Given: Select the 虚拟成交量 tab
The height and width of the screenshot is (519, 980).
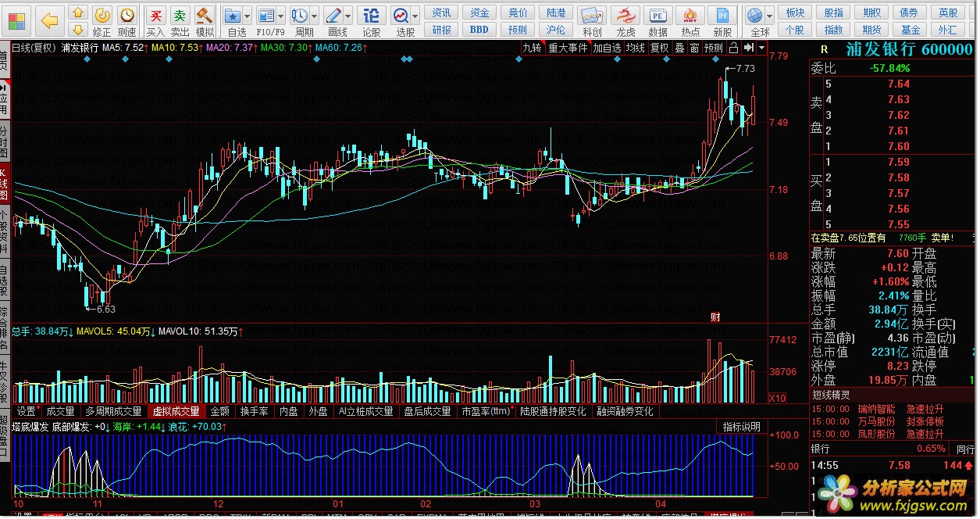Looking at the screenshot, I should 176,411.
